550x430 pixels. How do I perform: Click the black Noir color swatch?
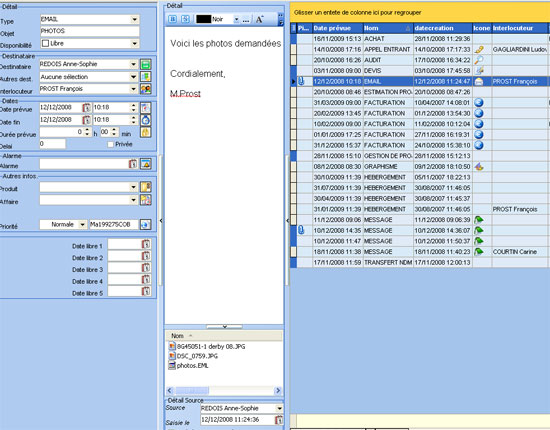(x=203, y=19)
